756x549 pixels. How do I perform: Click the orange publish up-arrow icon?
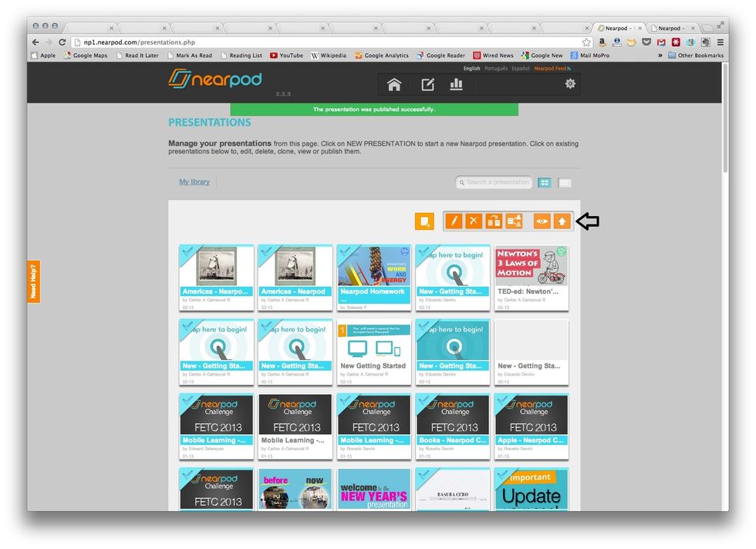coord(562,221)
